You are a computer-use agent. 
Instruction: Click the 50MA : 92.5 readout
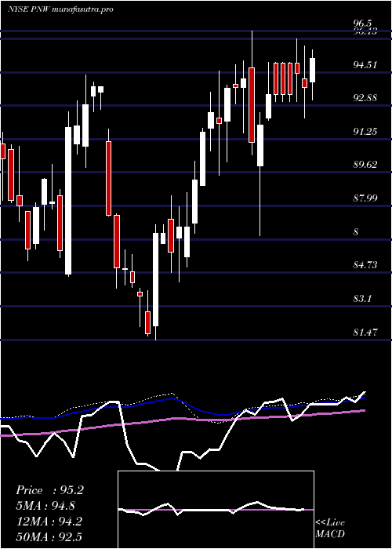click(x=49, y=536)
